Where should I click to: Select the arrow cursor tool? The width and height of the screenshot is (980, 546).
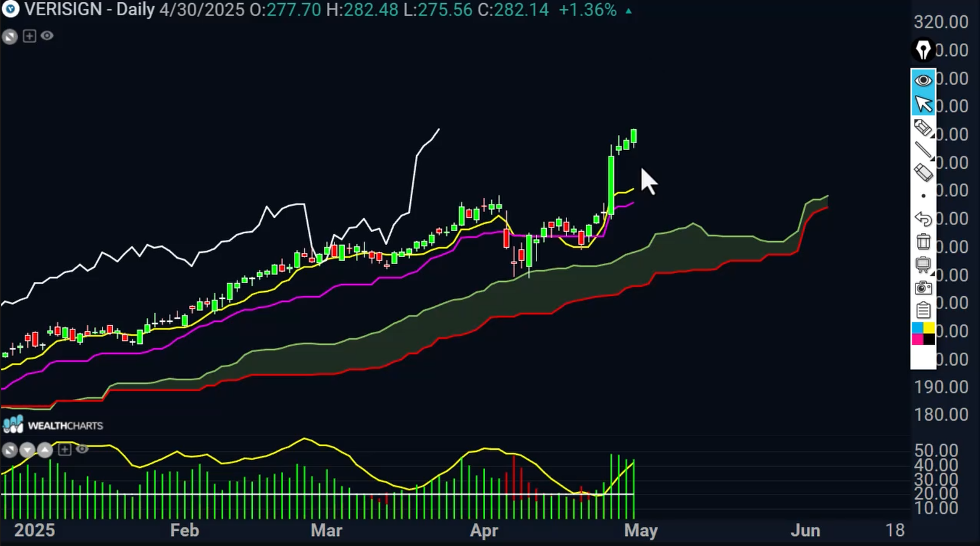pyautogui.click(x=923, y=104)
